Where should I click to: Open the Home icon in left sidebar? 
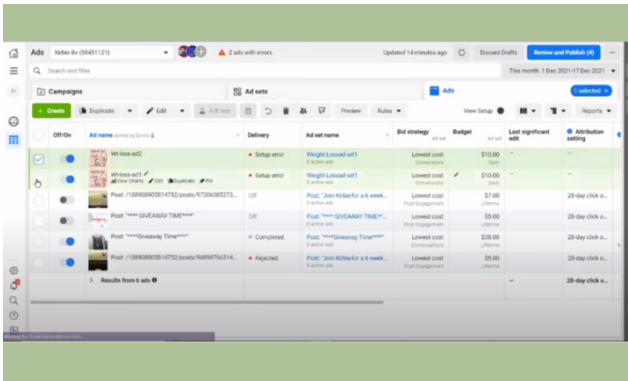pos(14,53)
